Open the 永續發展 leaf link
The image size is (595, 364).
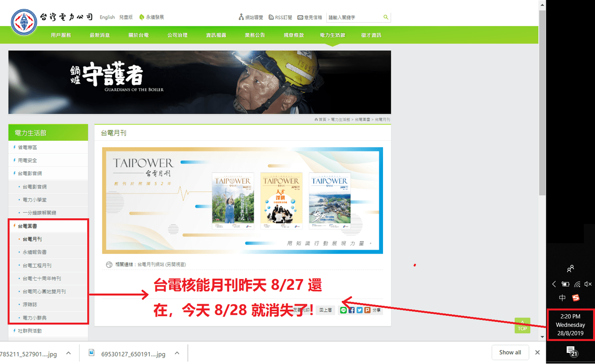[152, 17]
